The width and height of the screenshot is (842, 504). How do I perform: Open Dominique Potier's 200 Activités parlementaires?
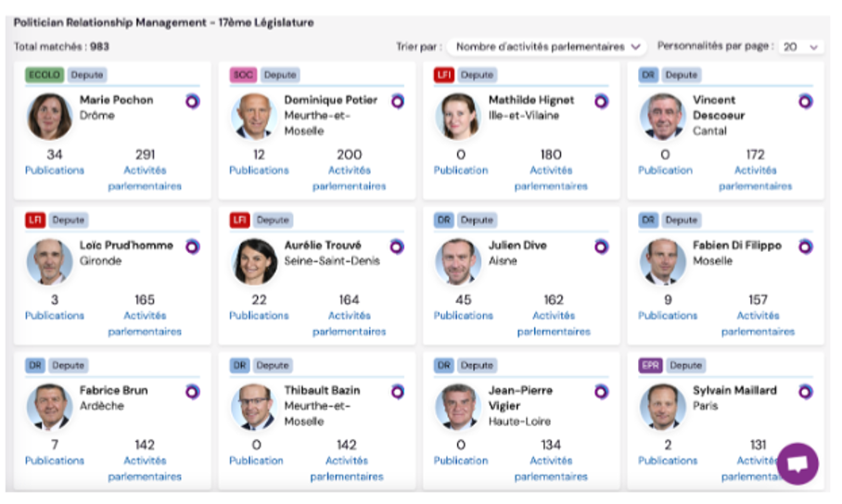tap(350, 170)
